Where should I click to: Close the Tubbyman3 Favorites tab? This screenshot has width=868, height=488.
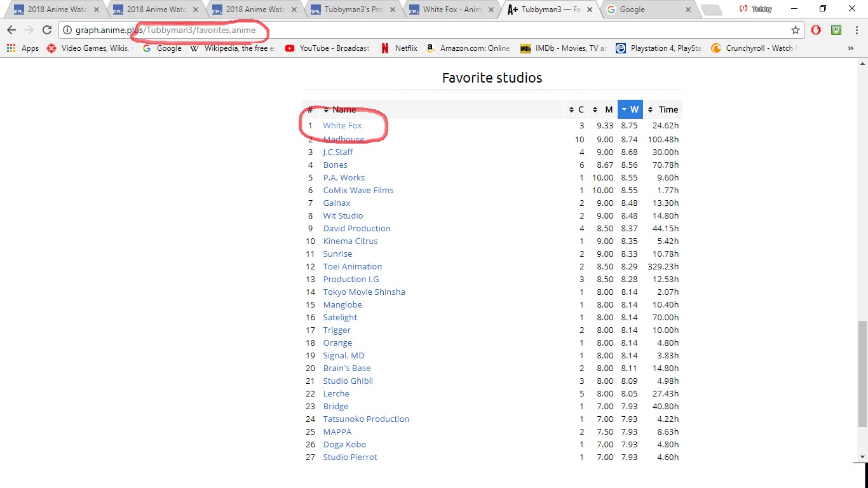(x=589, y=10)
